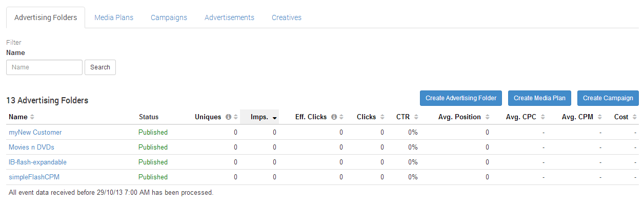Sort by CTR column sort arrows
Screen dimensions: 644x203
[416, 117]
